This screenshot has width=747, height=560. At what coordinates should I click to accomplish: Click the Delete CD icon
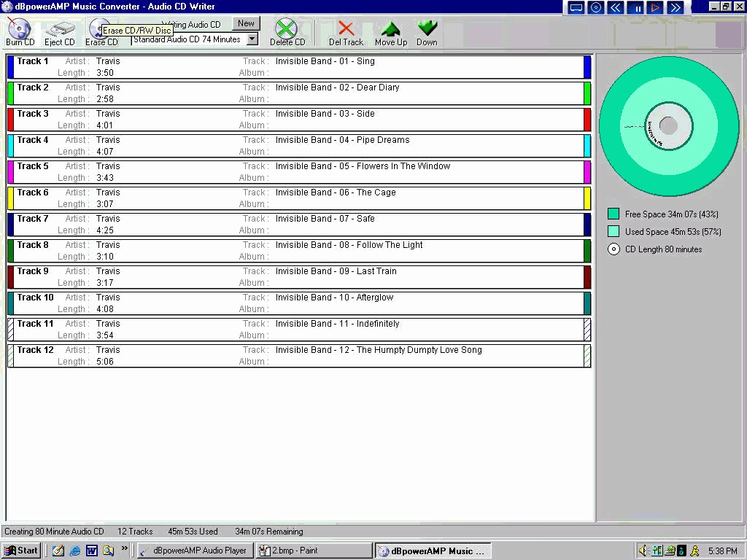coord(287,32)
